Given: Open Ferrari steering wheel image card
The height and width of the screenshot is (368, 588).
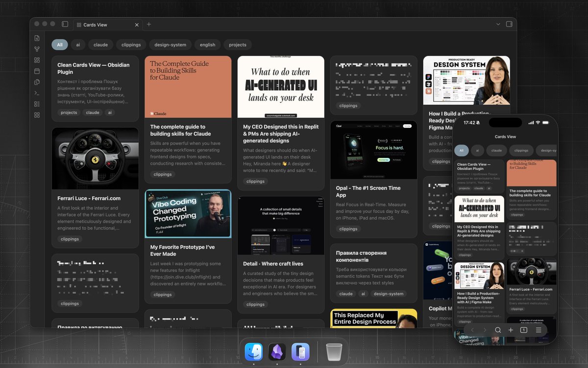Looking at the screenshot, I should point(95,159).
